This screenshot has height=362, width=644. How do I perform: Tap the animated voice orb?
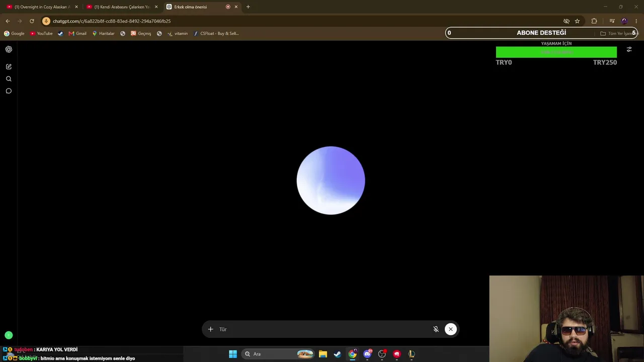pyautogui.click(x=331, y=180)
